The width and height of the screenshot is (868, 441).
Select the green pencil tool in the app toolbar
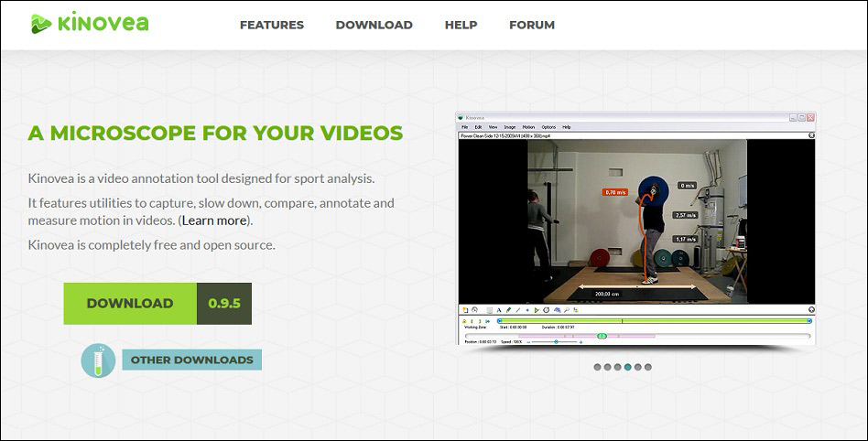pyautogui.click(x=508, y=310)
